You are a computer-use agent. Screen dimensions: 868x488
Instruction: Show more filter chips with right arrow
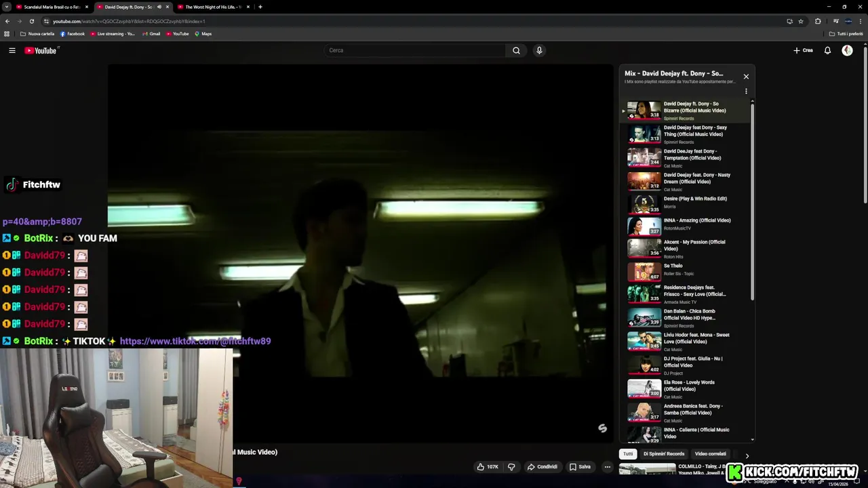point(747,455)
